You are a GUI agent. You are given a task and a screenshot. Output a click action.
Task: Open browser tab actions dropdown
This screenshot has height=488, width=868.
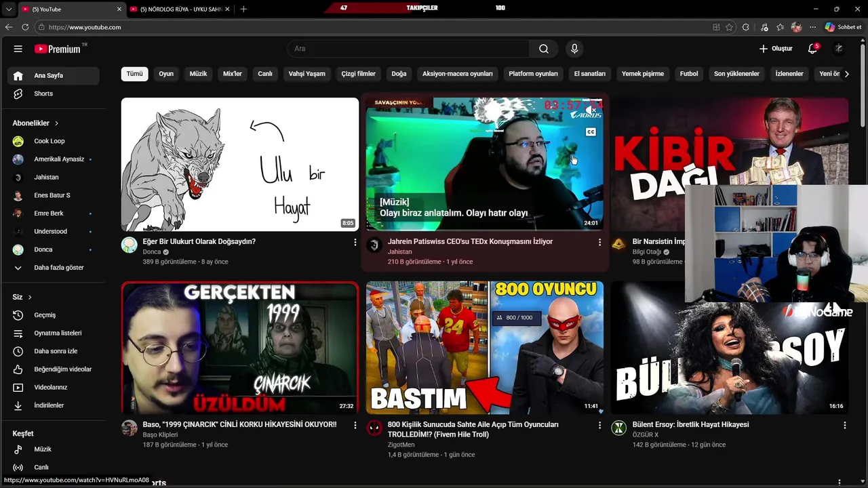pos(9,9)
